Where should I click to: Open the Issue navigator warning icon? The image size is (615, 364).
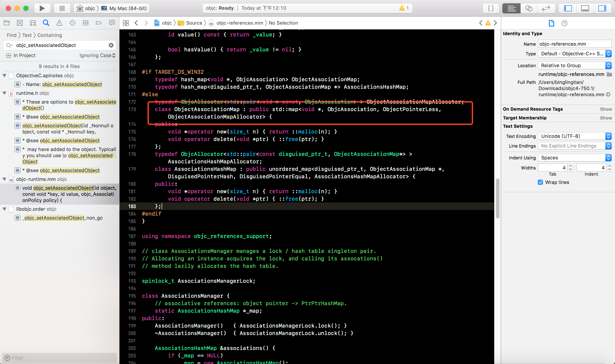(x=59, y=23)
